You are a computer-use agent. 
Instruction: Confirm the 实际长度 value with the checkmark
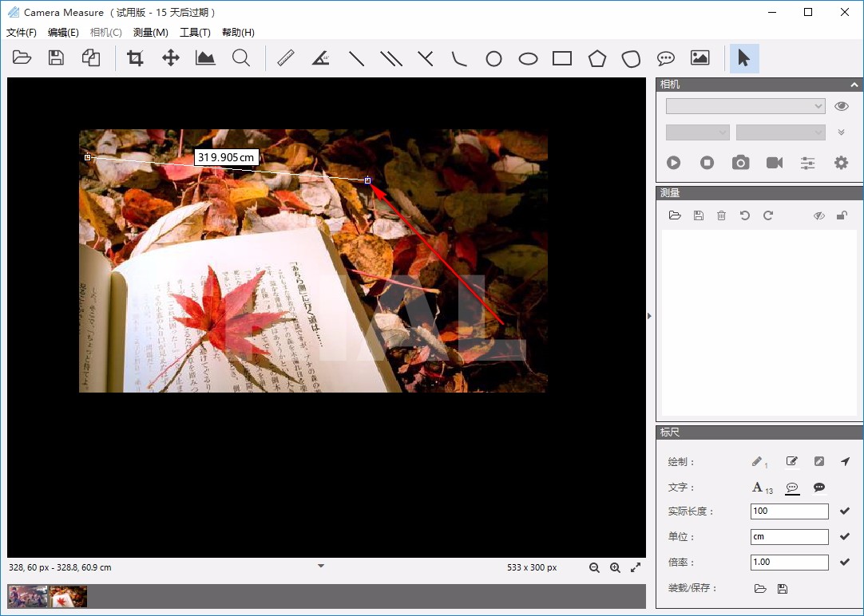(x=844, y=511)
